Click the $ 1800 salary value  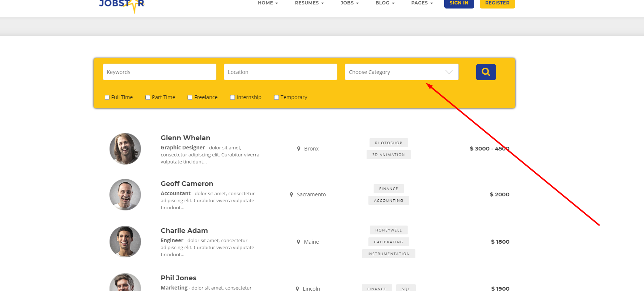click(x=500, y=242)
